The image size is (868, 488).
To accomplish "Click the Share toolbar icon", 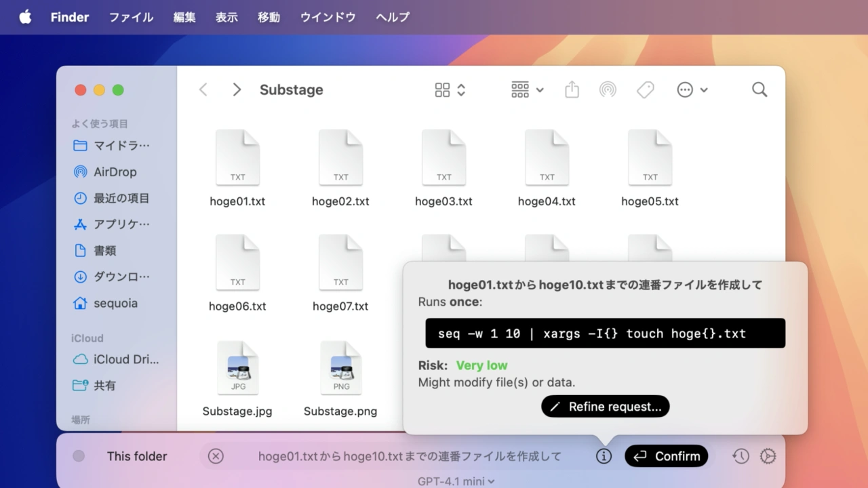I will click(x=572, y=89).
